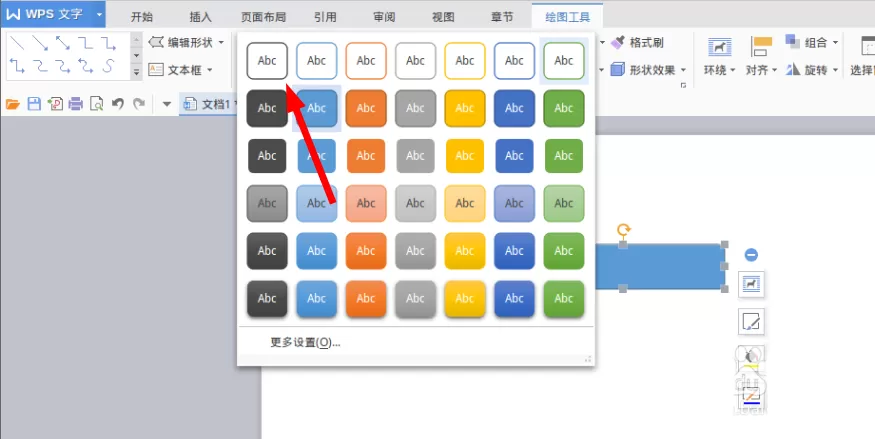
Task: Open drawing tools dialog launcher icon
Action: tap(683, 86)
